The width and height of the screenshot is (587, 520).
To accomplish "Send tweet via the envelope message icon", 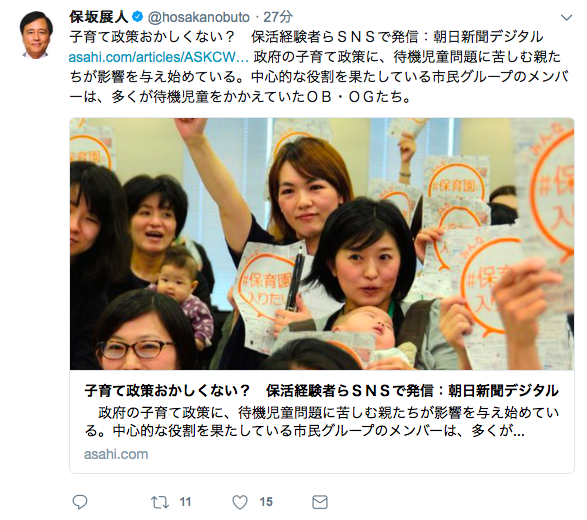I will coord(320,502).
